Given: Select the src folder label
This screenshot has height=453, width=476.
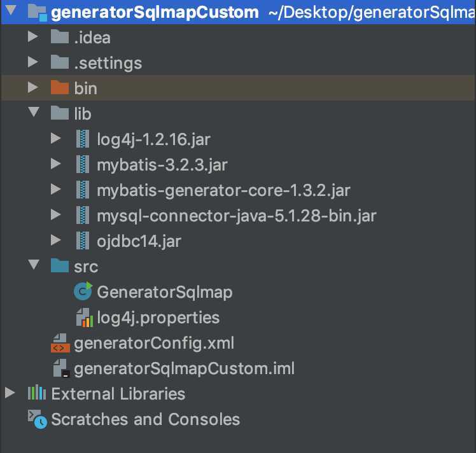Looking at the screenshot, I should pyautogui.click(x=86, y=267).
